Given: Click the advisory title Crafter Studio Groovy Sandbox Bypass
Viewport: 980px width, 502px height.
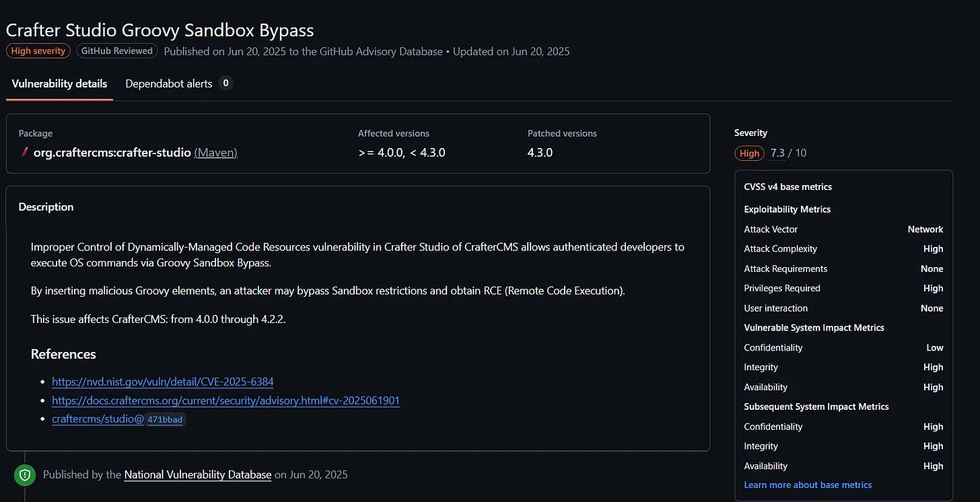Looking at the screenshot, I should coord(160,30).
